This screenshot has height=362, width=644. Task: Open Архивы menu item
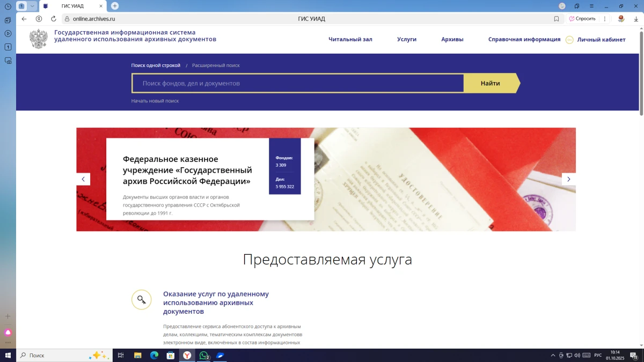[x=452, y=39]
